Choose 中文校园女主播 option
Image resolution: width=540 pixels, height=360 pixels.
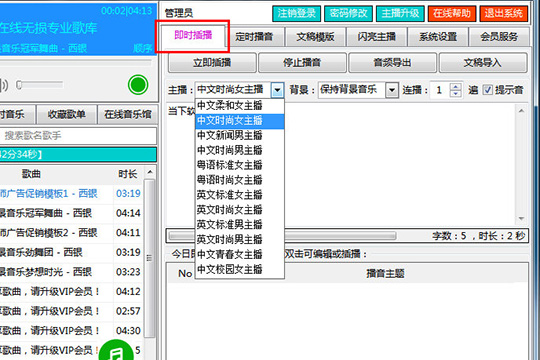(x=240, y=269)
